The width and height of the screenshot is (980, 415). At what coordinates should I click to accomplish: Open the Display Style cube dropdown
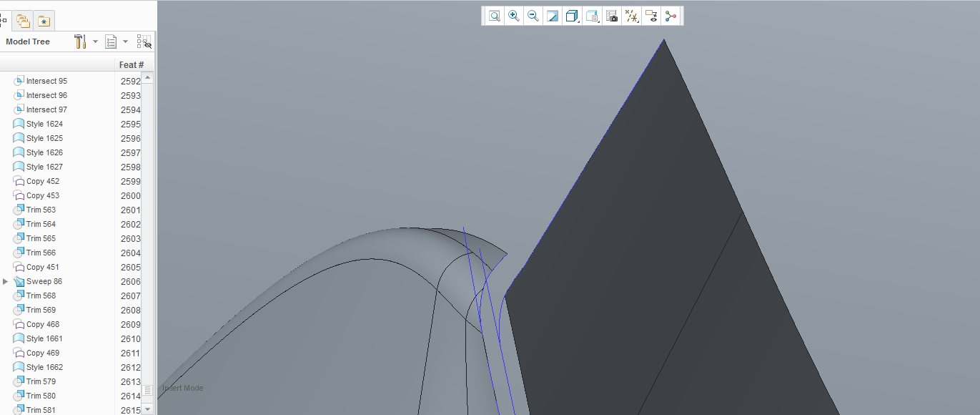pyautogui.click(x=572, y=16)
